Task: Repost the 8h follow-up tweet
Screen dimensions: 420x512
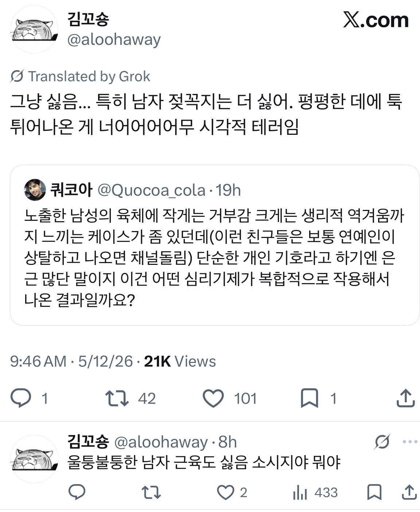Action: click(151, 492)
